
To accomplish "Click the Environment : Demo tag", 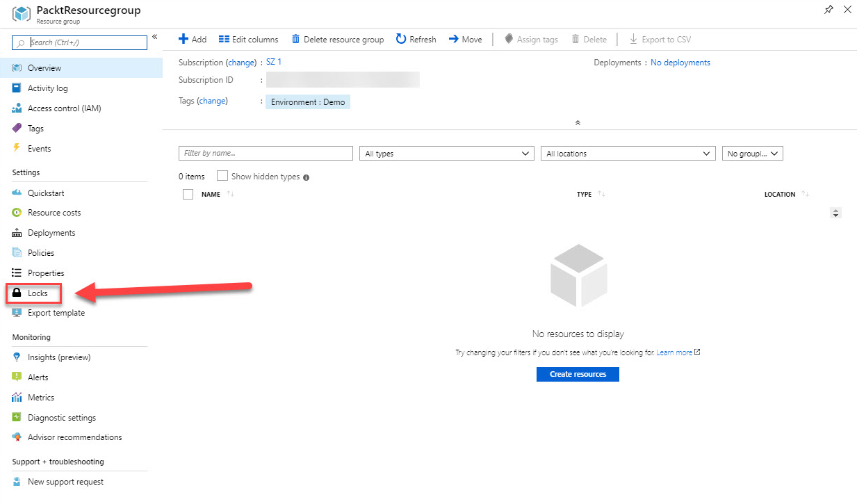I will click(308, 102).
